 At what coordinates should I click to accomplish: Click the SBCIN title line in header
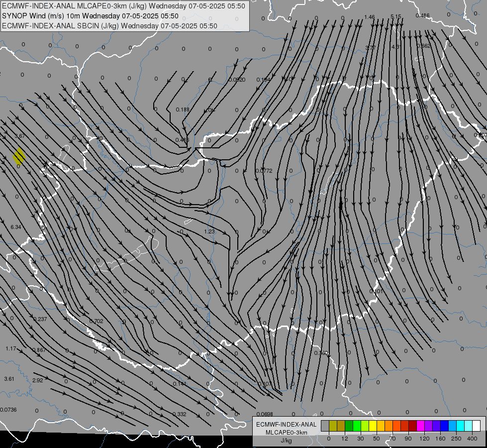coord(109,26)
